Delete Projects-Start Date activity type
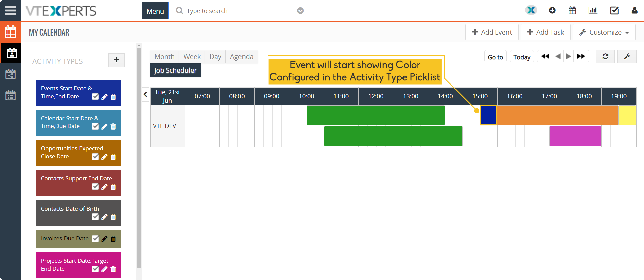Viewport: 644px width, 280px height. pos(113,269)
